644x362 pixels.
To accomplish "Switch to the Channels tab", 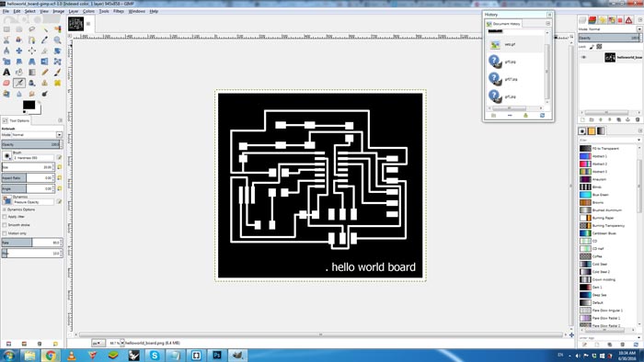I will pyautogui.click(x=592, y=19).
